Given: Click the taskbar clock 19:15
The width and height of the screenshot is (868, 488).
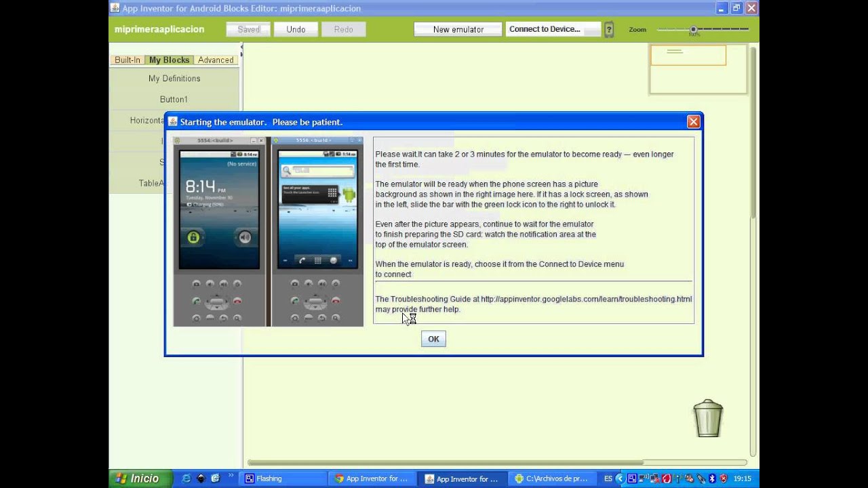Looking at the screenshot, I should [743, 479].
